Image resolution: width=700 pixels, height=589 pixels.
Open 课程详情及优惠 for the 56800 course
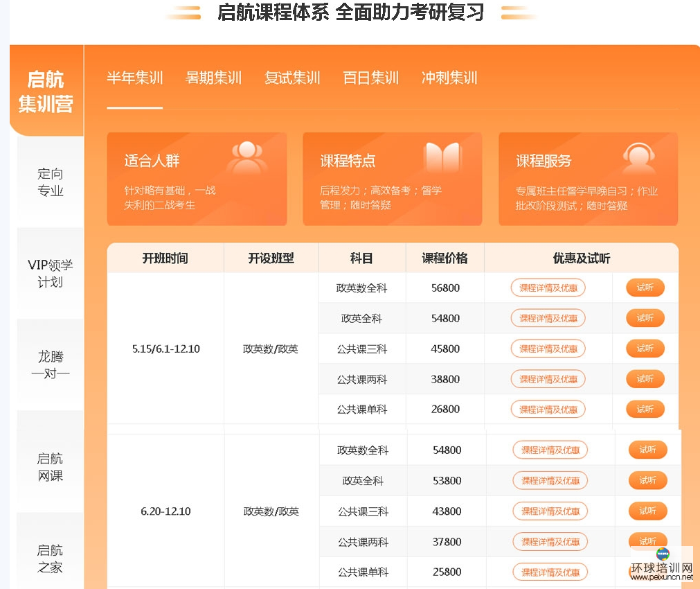coord(548,288)
